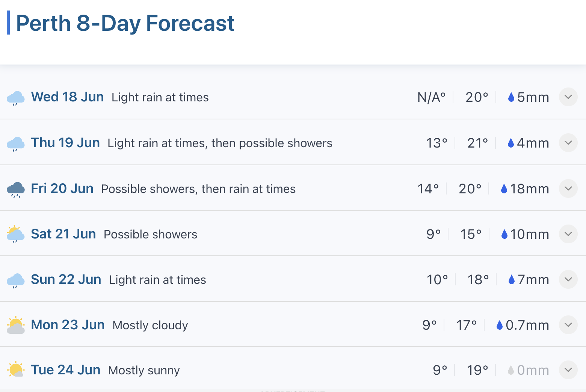
Task: Click the 10mm rainfall value on Saturday
Action: [x=529, y=234]
